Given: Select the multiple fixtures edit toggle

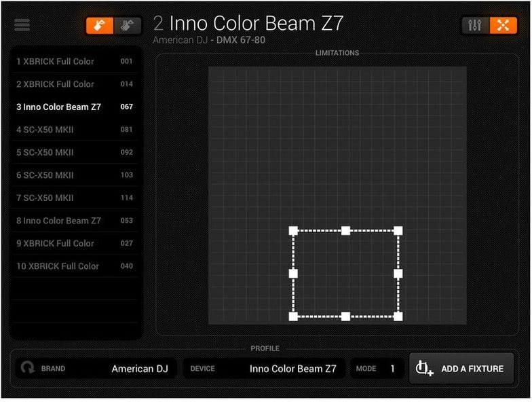Looking at the screenshot, I should click(x=128, y=26).
